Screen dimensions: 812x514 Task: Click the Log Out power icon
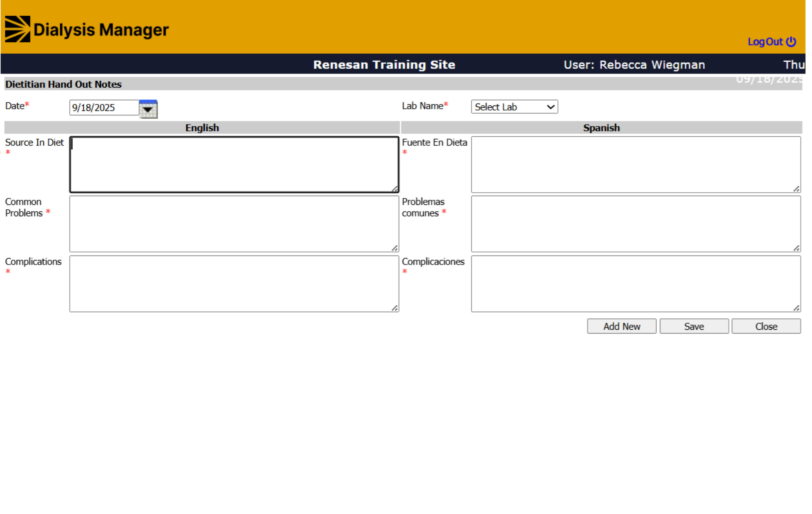791,42
